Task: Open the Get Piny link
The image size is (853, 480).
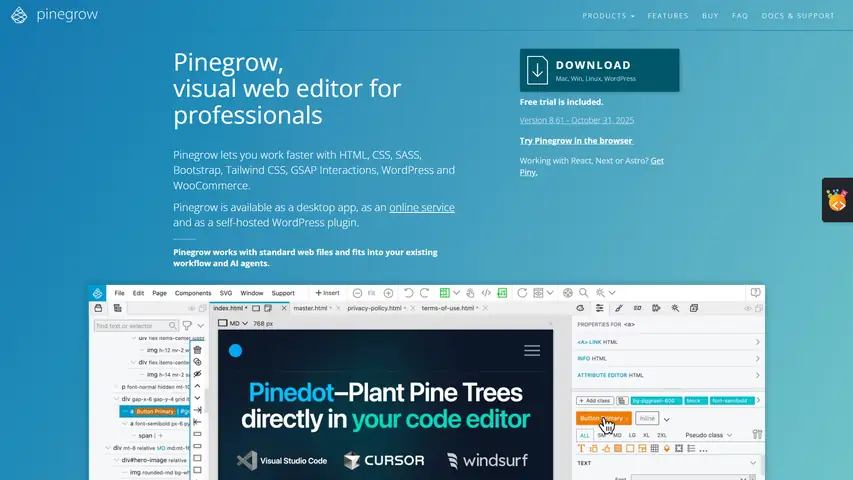Action: (657, 161)
